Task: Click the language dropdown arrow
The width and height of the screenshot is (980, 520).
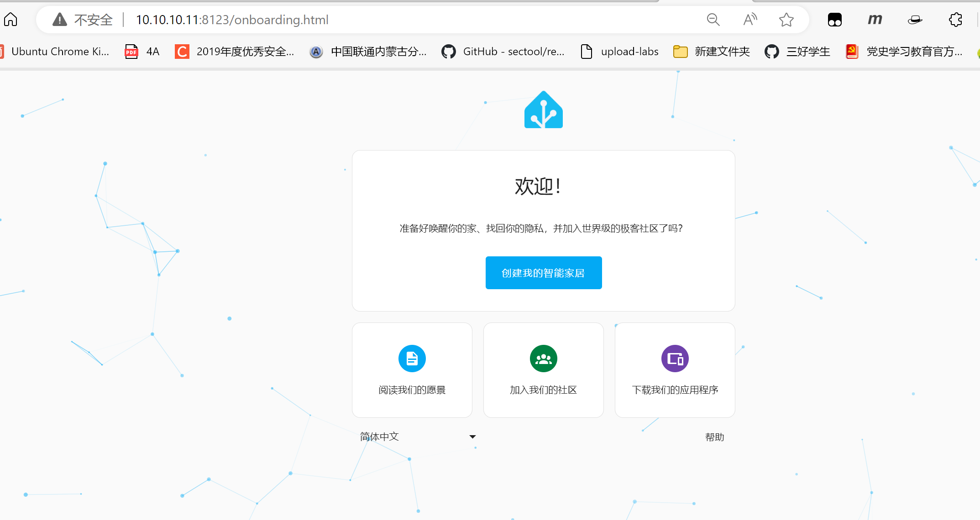Action: [x=472, y=437]
